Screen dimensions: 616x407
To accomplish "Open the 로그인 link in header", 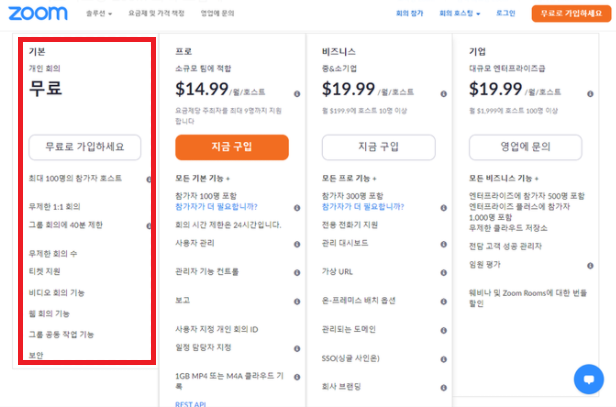I will pos(506,13).
